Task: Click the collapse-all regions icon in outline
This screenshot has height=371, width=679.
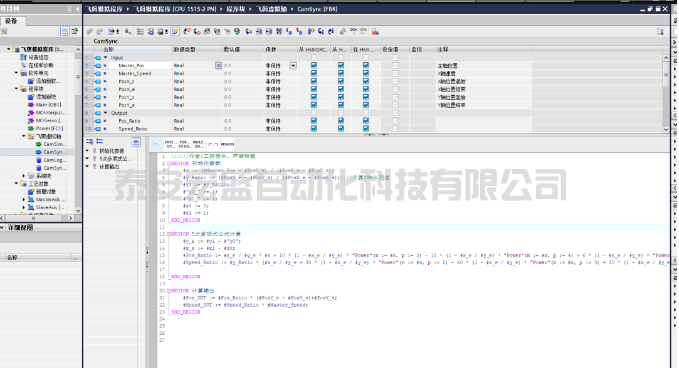Action: [x=100, y=142]
